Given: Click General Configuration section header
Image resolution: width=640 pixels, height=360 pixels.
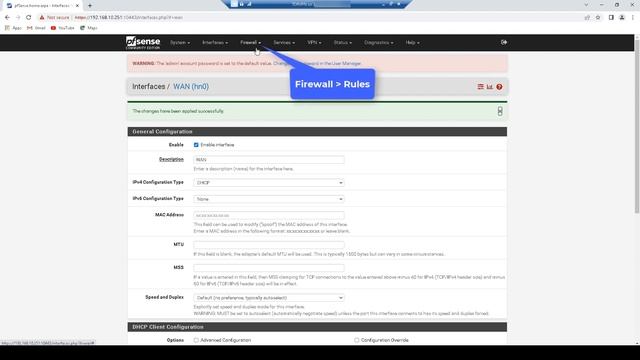Looking at the screenshot, I should pyautogui.click(x=317, y=131).
